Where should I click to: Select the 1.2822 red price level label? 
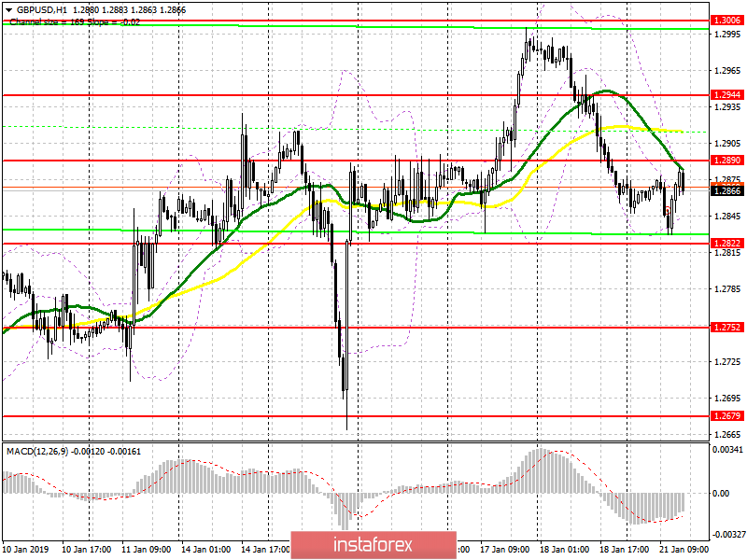click(727, 244)
